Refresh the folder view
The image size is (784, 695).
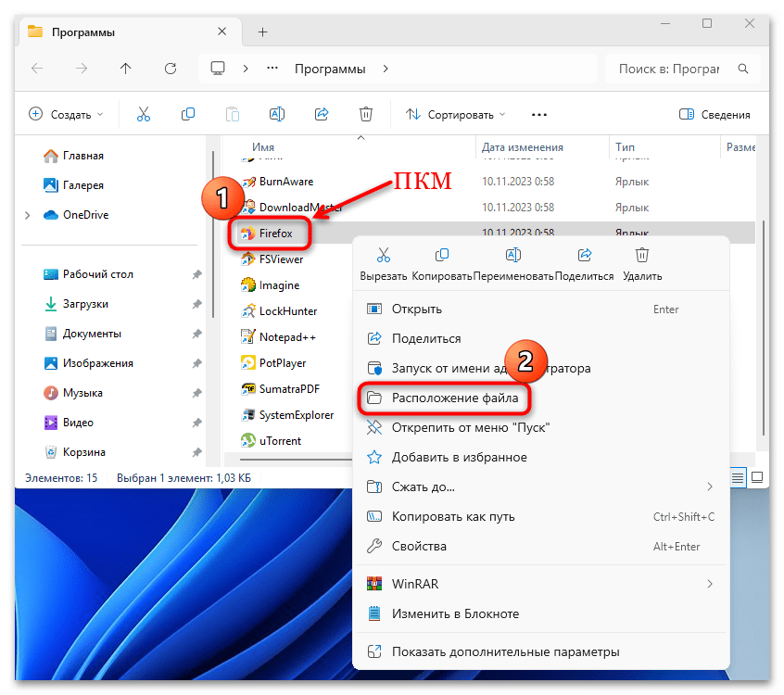(171, 69)
